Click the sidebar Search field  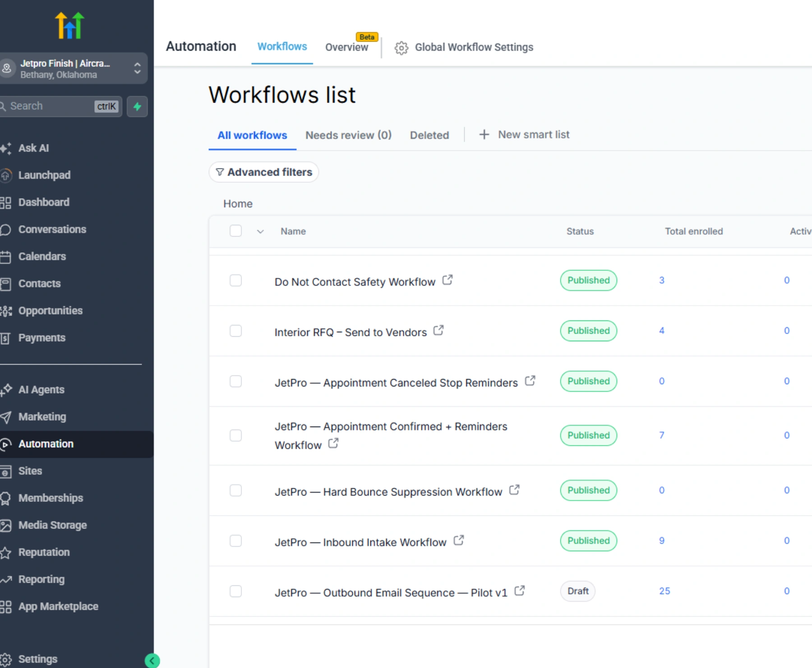click(x=61, y=107)
